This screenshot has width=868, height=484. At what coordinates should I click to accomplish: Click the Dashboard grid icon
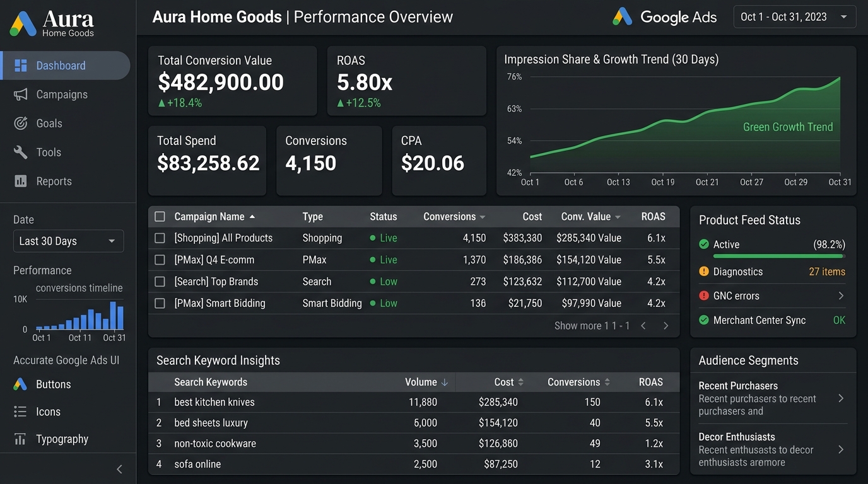coord(21,66)
